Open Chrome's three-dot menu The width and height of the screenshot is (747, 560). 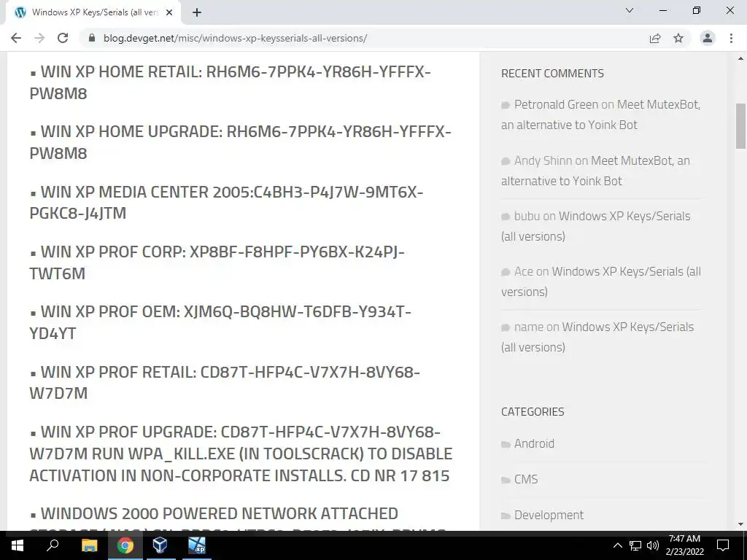pyautogui.click(x=731, y=38)
